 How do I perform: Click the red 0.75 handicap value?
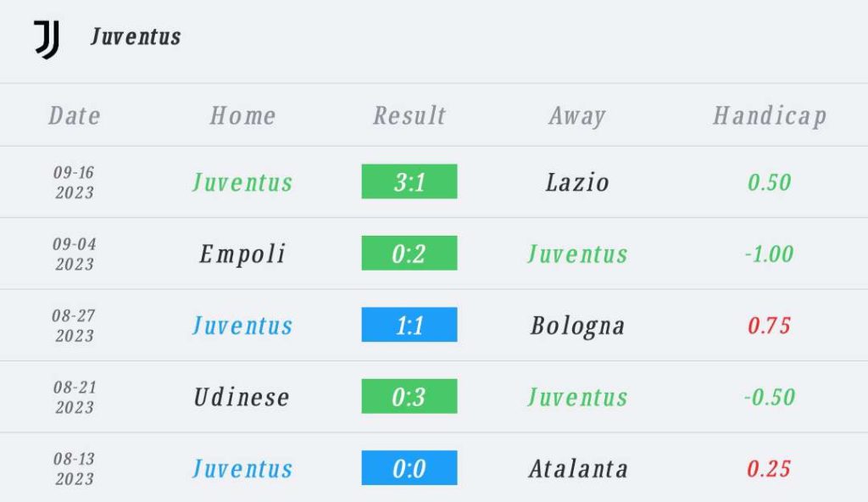[769, 326]
